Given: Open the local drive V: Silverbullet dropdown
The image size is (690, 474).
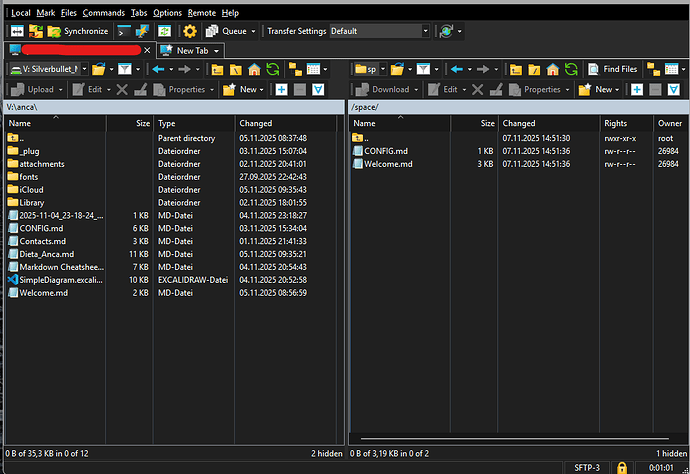Looking at the screenshot, I should point(83,69).
